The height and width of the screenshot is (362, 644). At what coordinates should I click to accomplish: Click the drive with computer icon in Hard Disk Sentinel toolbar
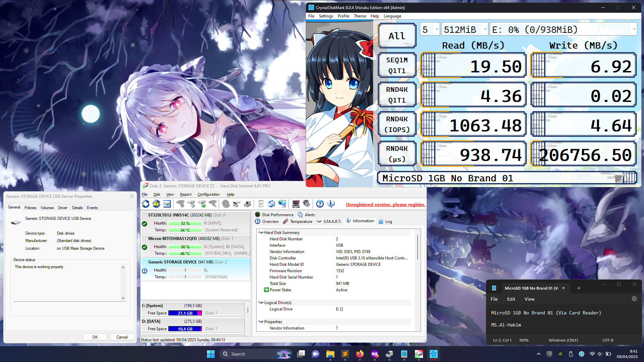pyautogui.click(x=248, y=204)
